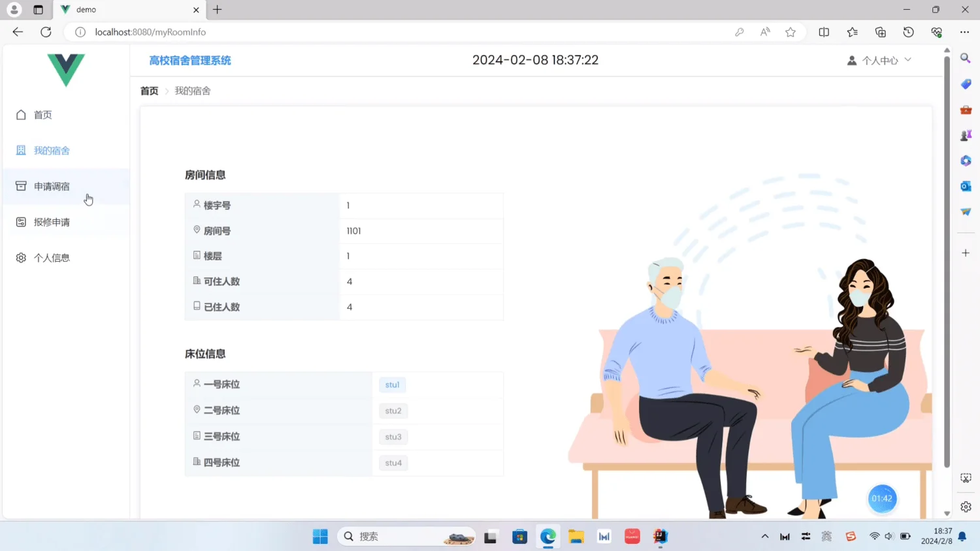Select 我的宿舍 in the sidebar menu
The height and width of the screenshot is (551, 980).
[x=52, y=150]
